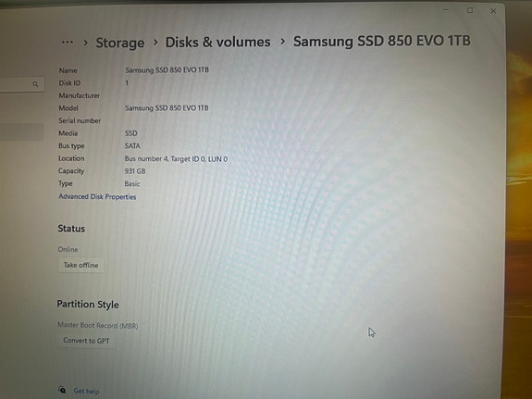Open the breadcrumb ellipsis for hidden pages

[68, 43]
